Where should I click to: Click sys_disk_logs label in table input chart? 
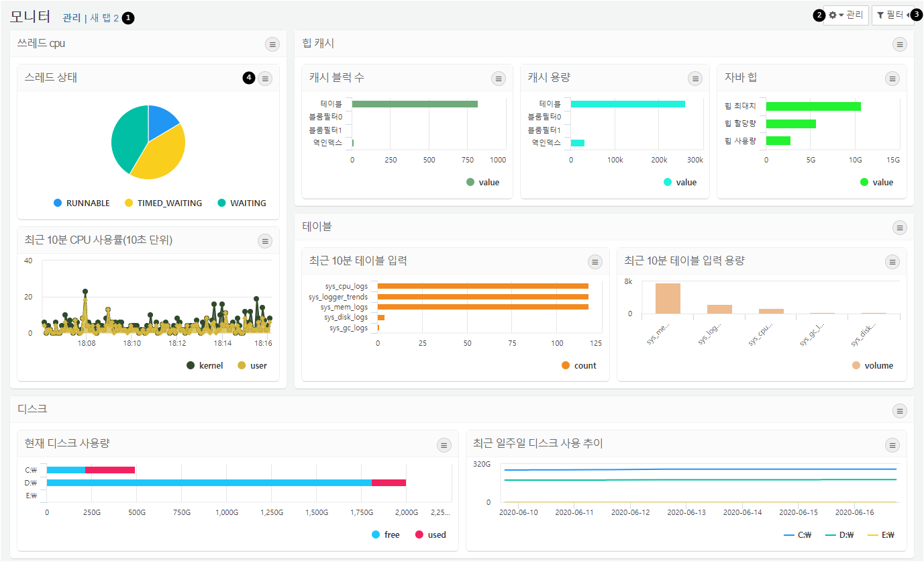(346, 318)
